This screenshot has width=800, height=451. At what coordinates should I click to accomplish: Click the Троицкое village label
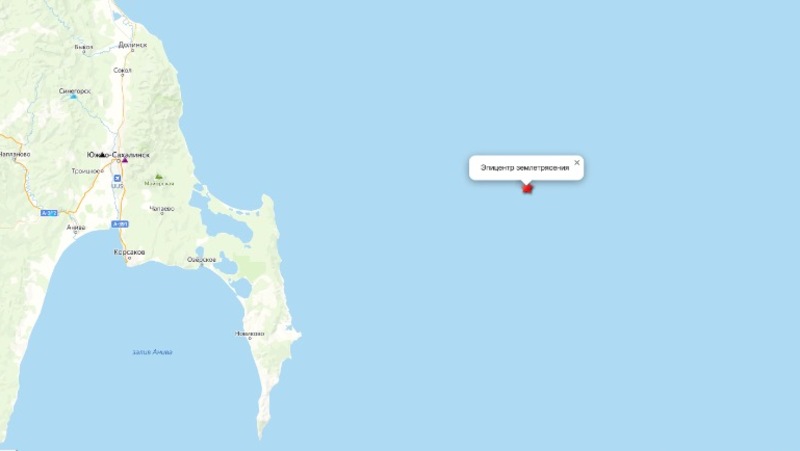pos(87,171)
